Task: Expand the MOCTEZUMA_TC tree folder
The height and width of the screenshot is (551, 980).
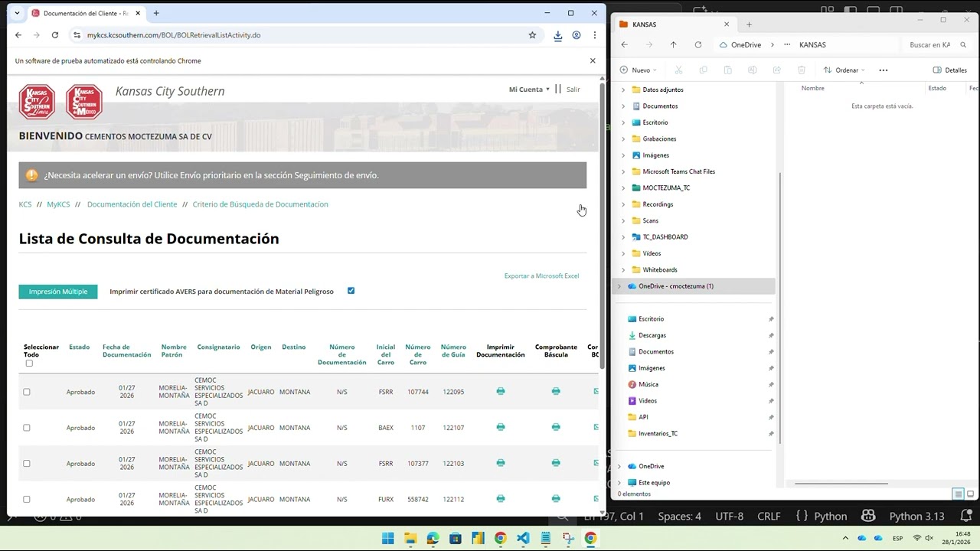Action: point(623,188)
